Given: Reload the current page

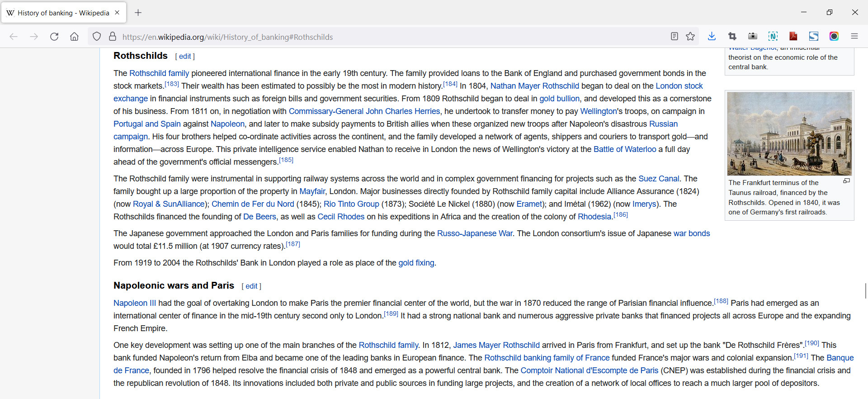Looking at the screenshot, I should 54,37.
